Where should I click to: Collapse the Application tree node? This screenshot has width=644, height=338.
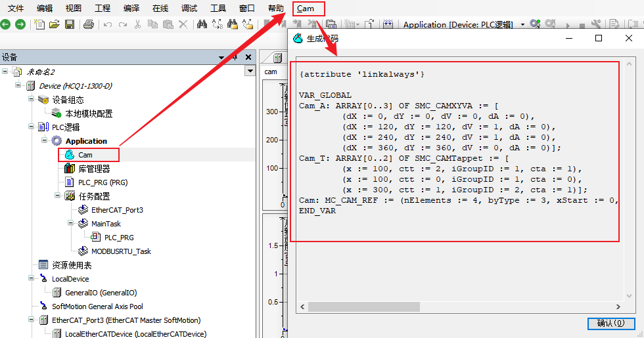pos(45,141)
